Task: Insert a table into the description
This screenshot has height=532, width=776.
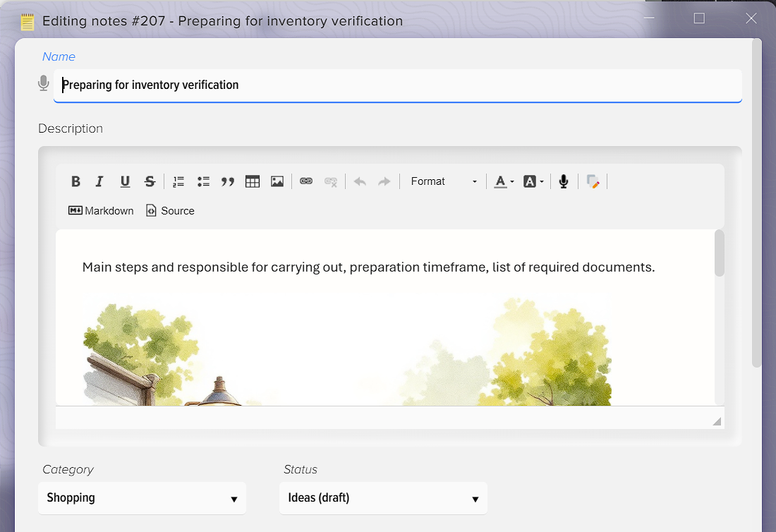Action: (253, 181)
